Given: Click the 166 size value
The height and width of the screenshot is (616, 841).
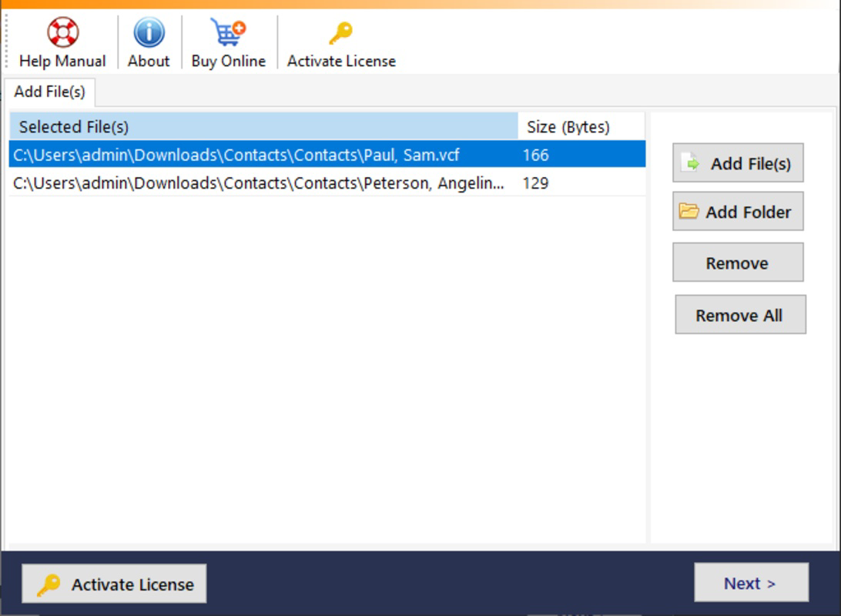Looking at the screenshot, I should (x=535, y=155).
